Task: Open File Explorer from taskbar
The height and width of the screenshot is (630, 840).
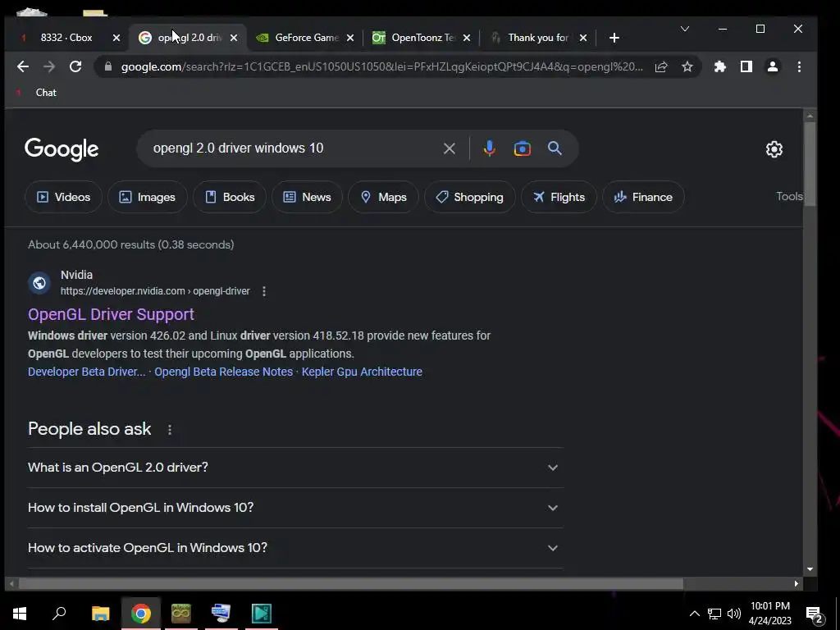Action: click(x=100, y=614)
